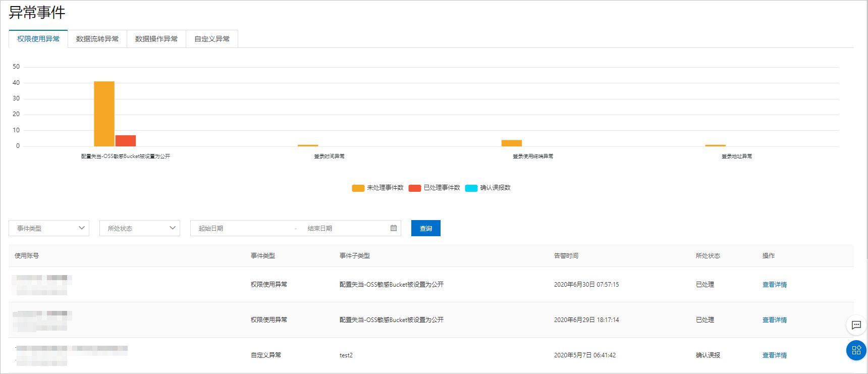Click the 2020年5月7日 06:41:42 timestamp
The image size is (868, 374).
pos(585,355)
